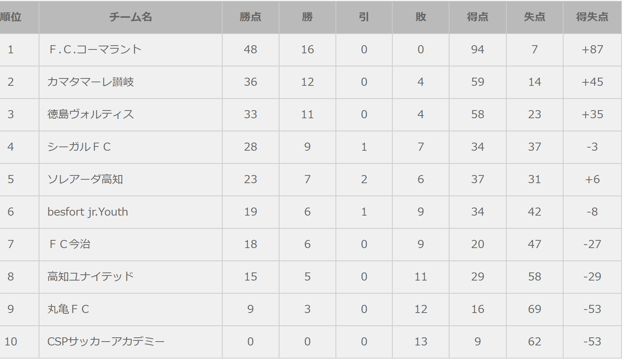This screenshot has height=364, width=625.
Task: Select team 丸亀FC
Action: click(x=68, y=309)
